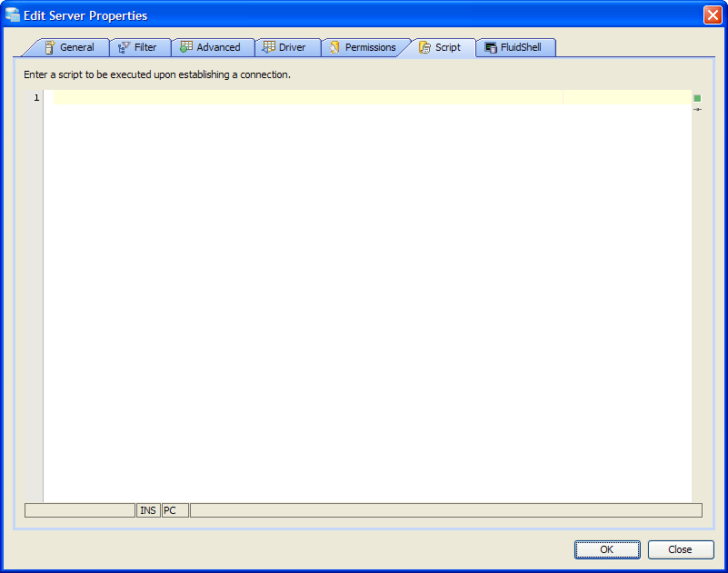Click the Script page icon
The height and width of the screenshot is (573, 728).
point(424,47)
